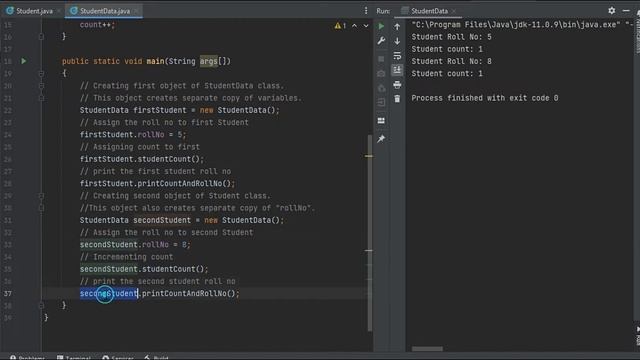Toggle Pin Tab in Run panel
This screenshot has height=360, width=640.
pyautogui.click(x=381, y=139)
